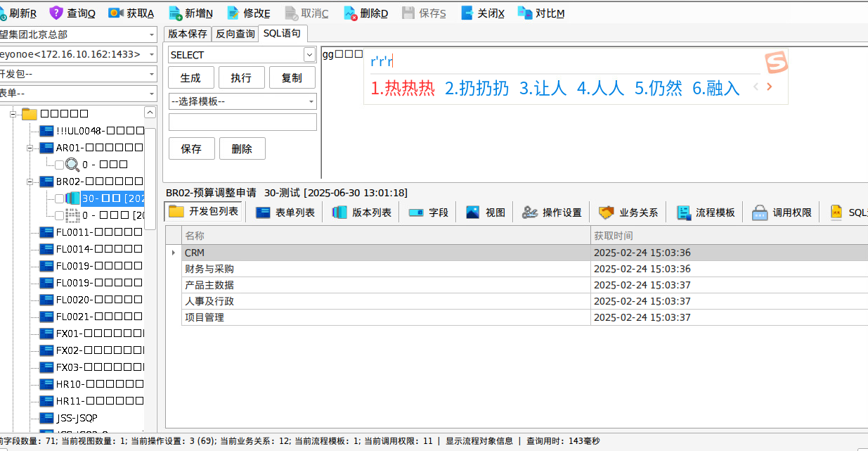Click the Sogou input method logo
This screenshot has height=451, width=868.
click(777, 62)
